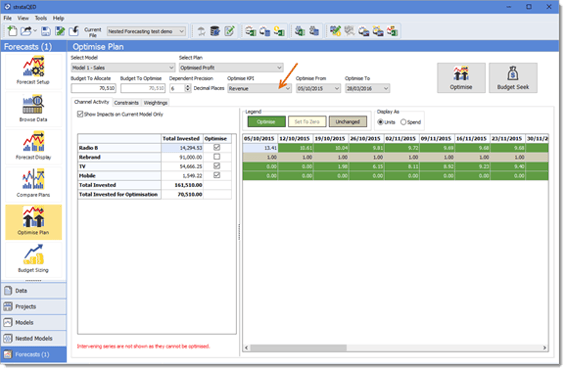Click the green Optimise legend swatch
Viewport: 566px width, 371px height.
tap(266, 122)
